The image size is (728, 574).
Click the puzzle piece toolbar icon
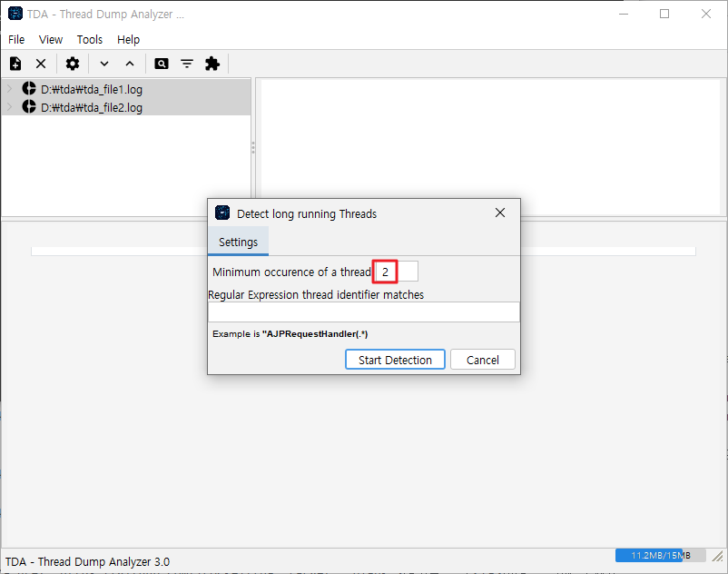(212, 64)
